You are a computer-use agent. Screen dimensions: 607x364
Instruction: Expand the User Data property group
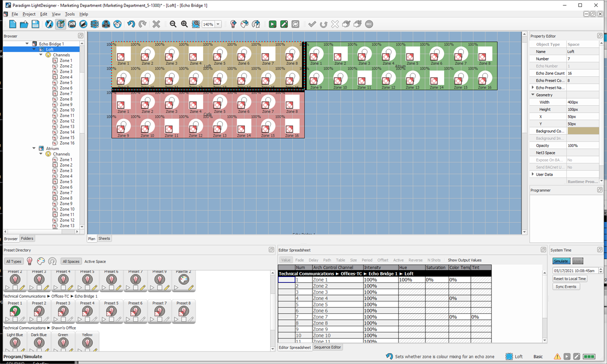(533, 174)
